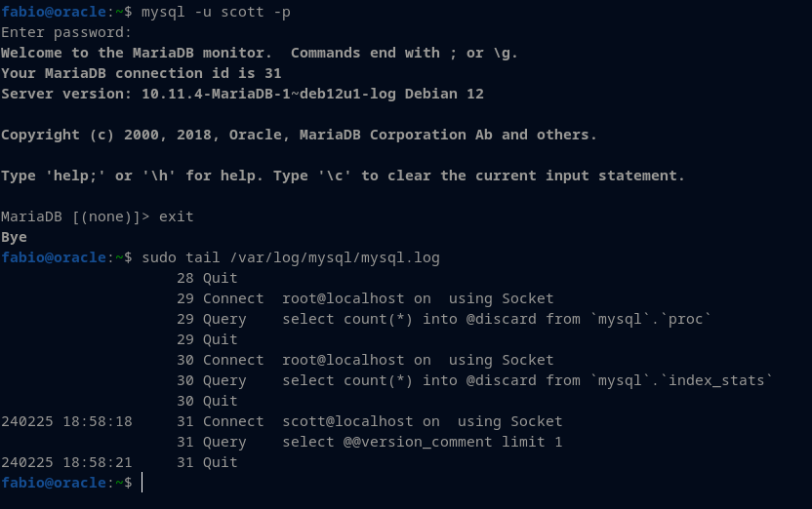Image resolution: width=812 pixels, height=509 pixels.
Task: Click the query line mentioning `index_stats`
Action: [x=527, y=380]
